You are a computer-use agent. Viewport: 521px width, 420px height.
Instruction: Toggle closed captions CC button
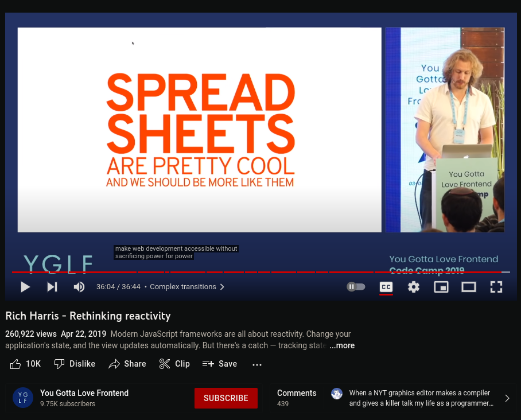tap(386, 287)
